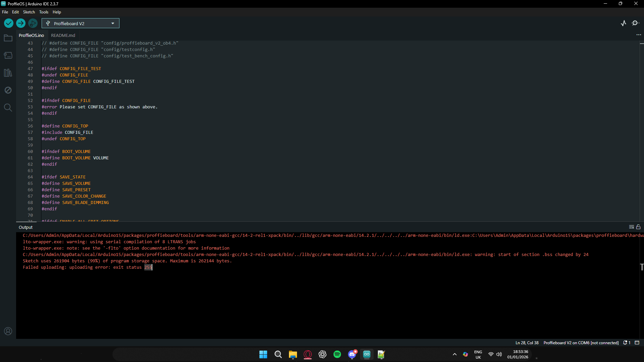Switch to the README.md tab

pos(63,35)
